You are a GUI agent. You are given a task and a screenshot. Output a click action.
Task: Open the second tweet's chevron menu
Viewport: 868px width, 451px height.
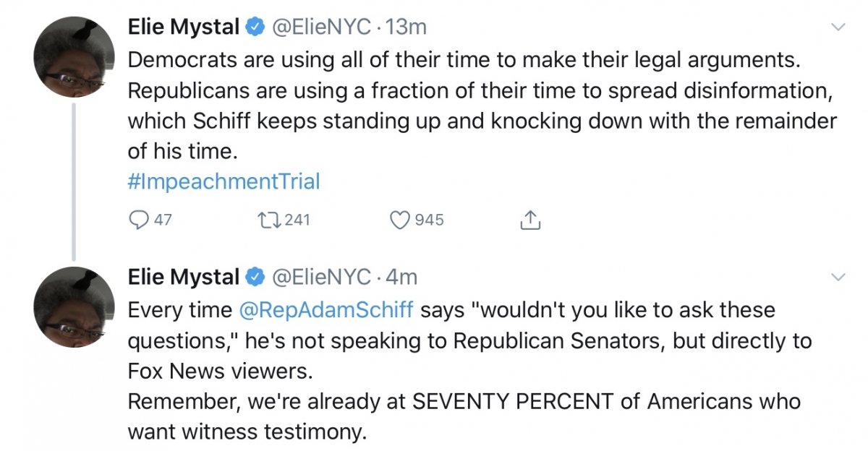838,277
